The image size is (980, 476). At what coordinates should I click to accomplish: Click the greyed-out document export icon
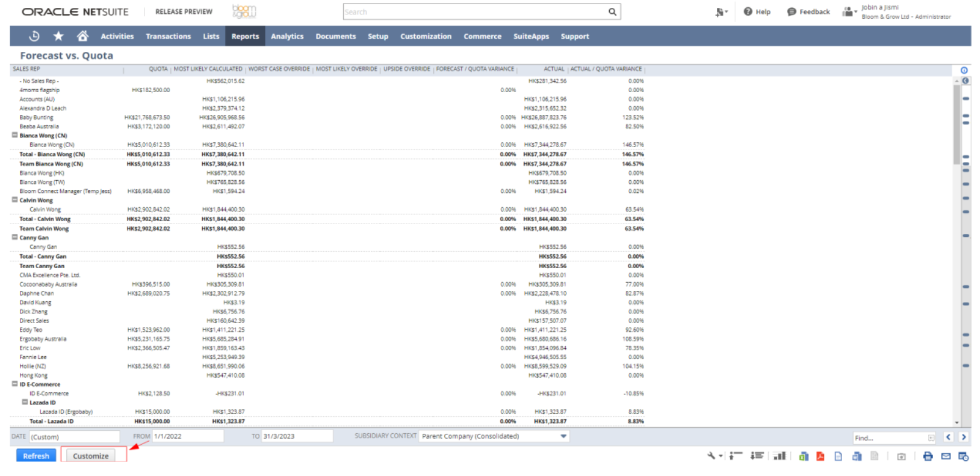click(x=875, y=456)
